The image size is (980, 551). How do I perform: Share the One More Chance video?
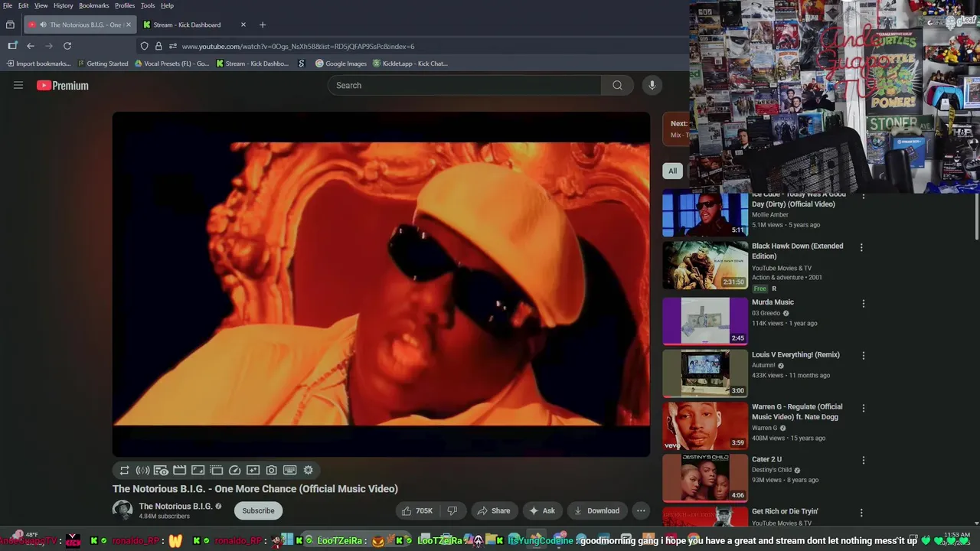pyautogui.click(x=493, y=510)
